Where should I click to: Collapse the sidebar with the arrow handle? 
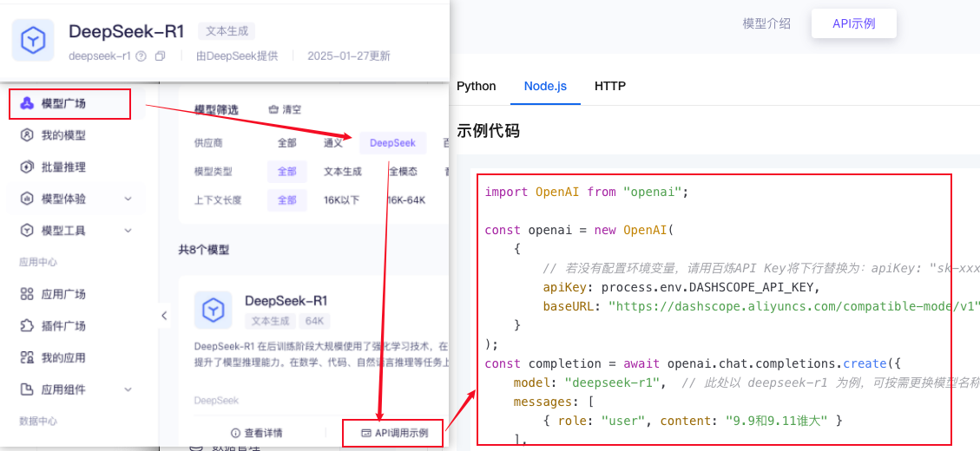(164, 316)
